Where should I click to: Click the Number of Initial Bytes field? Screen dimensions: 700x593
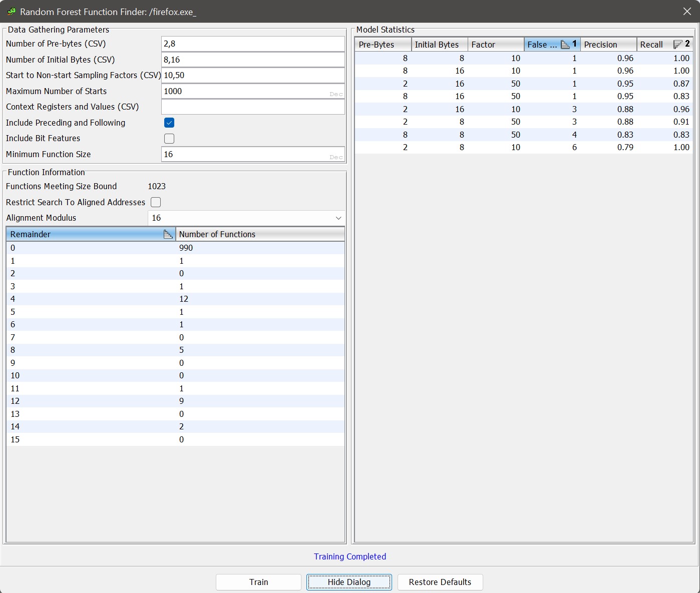253,60
